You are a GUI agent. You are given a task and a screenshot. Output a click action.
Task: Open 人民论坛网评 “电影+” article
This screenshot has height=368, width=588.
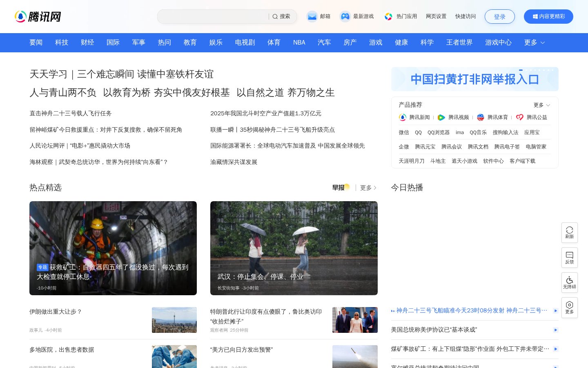(x=80, y=146)
